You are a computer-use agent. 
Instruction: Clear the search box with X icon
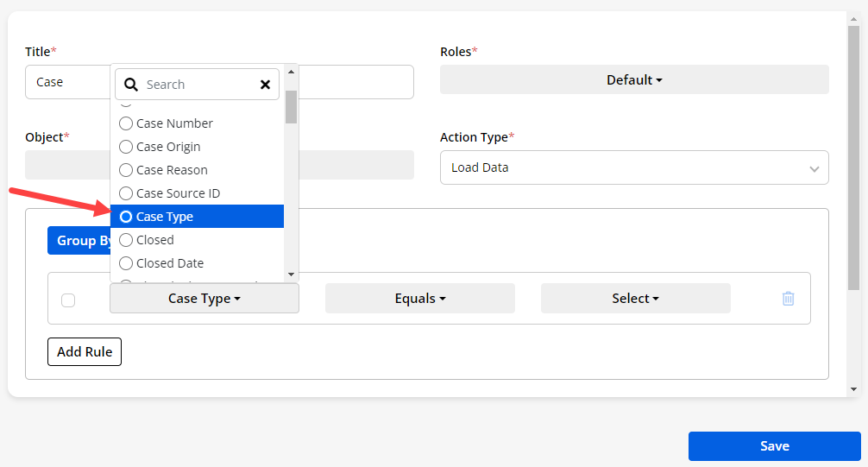(265, 85)
